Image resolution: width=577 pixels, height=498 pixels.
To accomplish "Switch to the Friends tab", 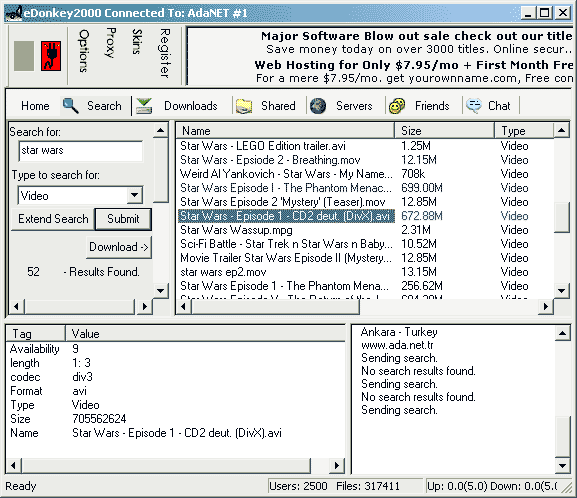I will 432,106.
